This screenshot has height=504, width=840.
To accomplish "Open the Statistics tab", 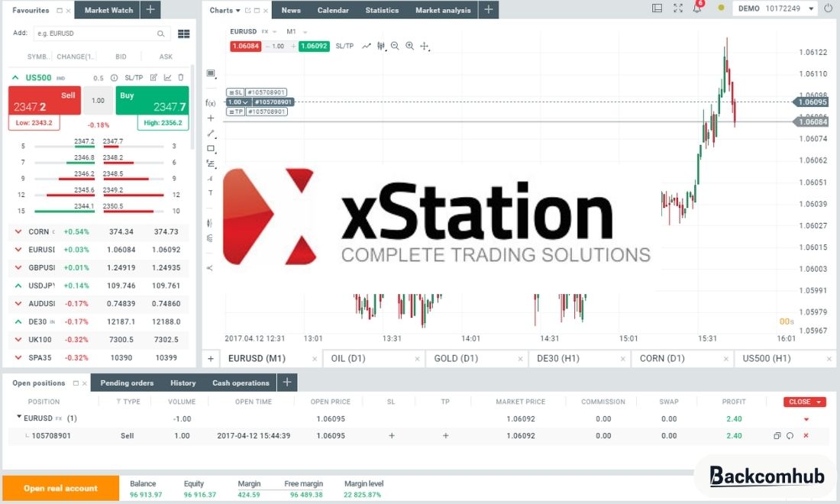I will click(382, 10).
